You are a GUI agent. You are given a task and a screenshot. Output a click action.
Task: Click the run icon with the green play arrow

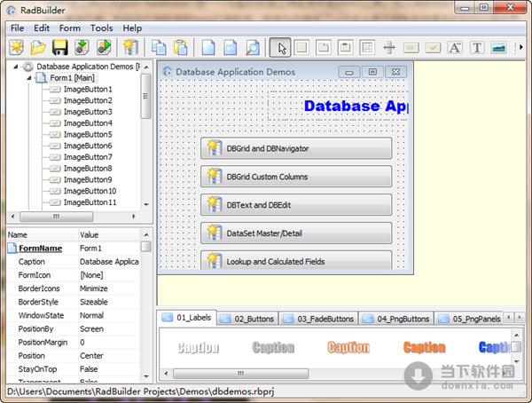[104, 47]
